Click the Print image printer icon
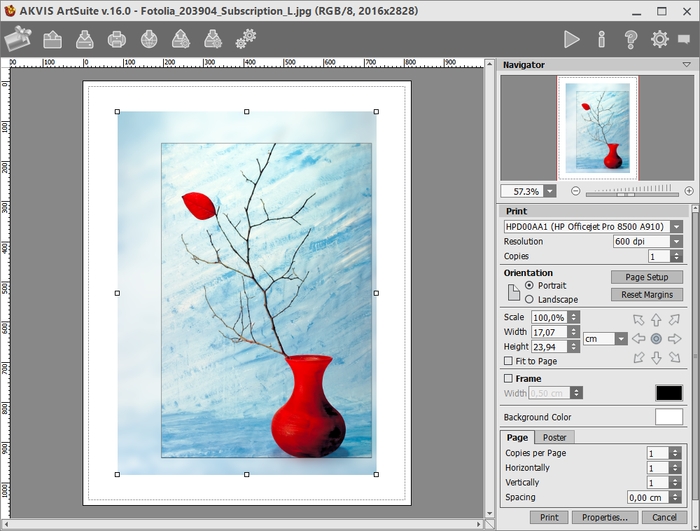Viewport: 700px width, 531px height. click(117, 40)
